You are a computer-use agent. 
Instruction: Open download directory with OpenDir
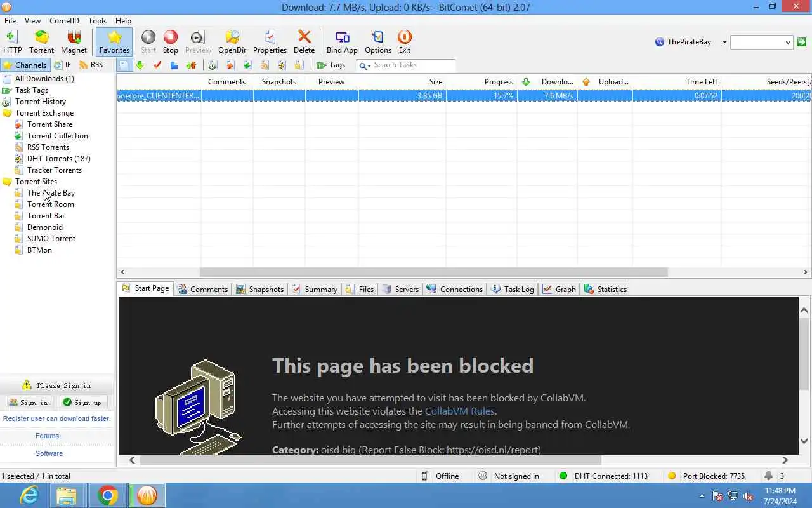coord(232,42)
